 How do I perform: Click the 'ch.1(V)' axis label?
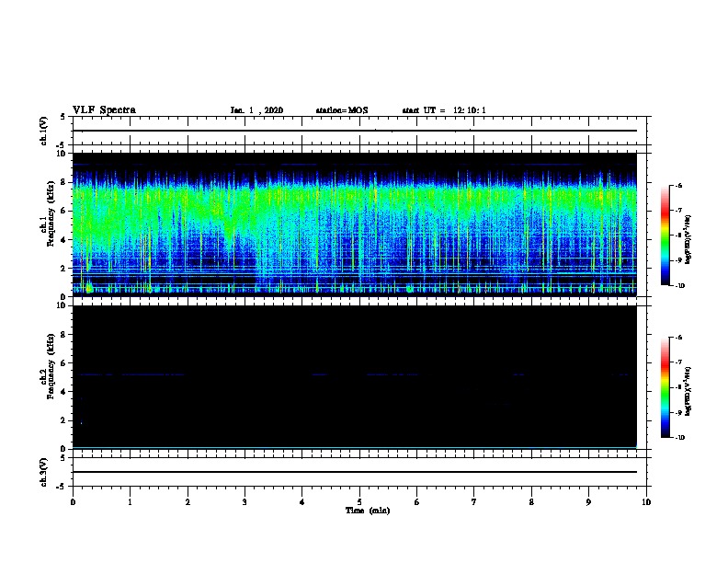click(44, 131)
